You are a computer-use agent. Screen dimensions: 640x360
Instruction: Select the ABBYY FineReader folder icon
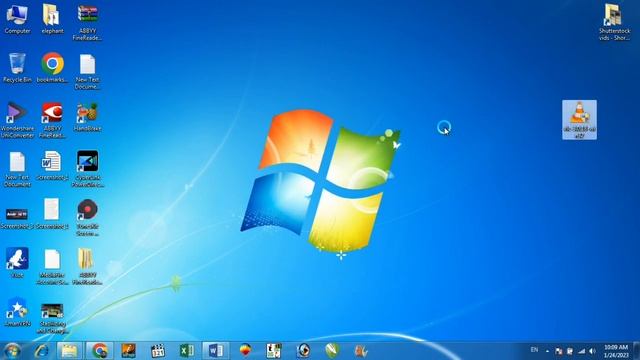(x=87, y=266)
